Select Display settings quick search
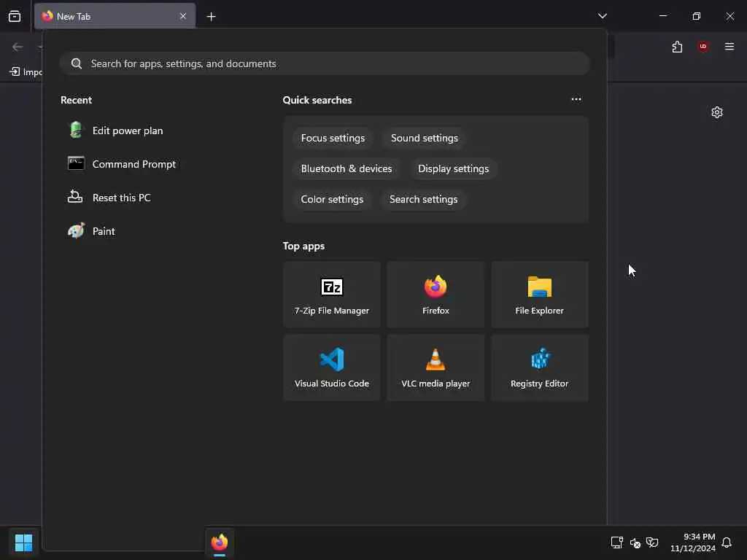This screenshot has width=747, height=560. tap(453, 168)
